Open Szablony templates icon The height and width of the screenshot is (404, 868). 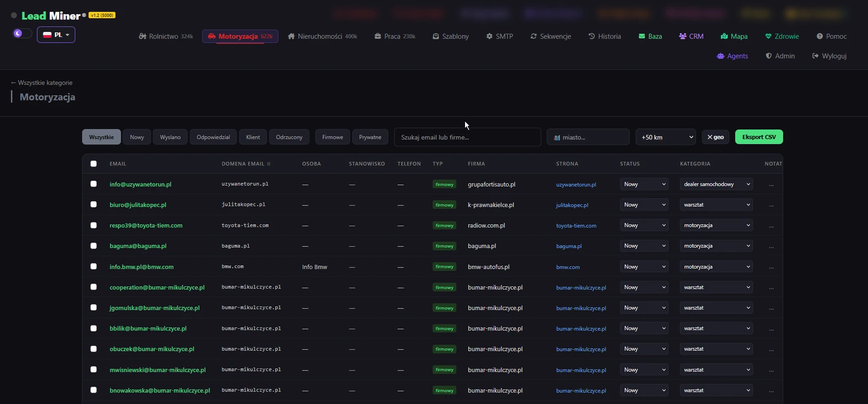436,37
